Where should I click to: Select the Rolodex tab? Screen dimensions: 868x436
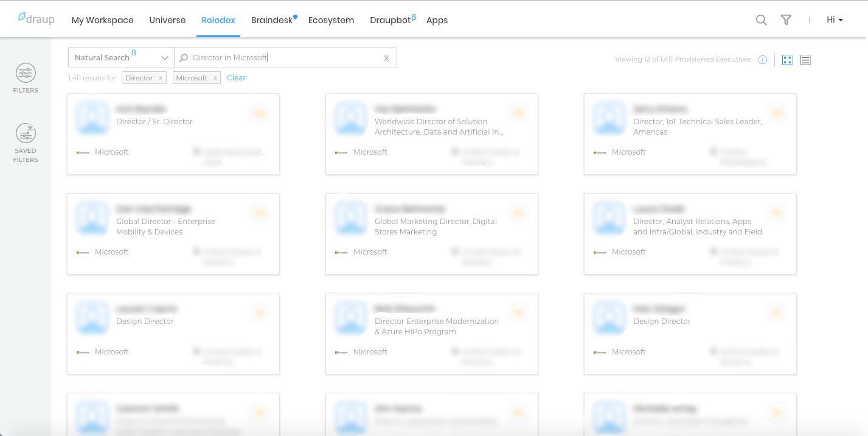[218, 20]
